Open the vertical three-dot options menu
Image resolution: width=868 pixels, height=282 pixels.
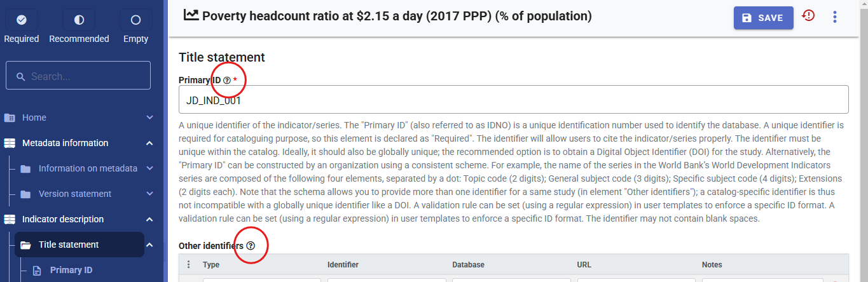(x=835, y=17)
